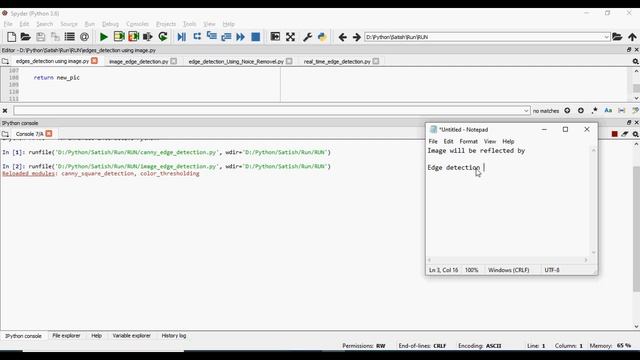Switch to the Variable explorer pane tab
The width and height of the screenshot is (640, 360).
pos(131,336)
